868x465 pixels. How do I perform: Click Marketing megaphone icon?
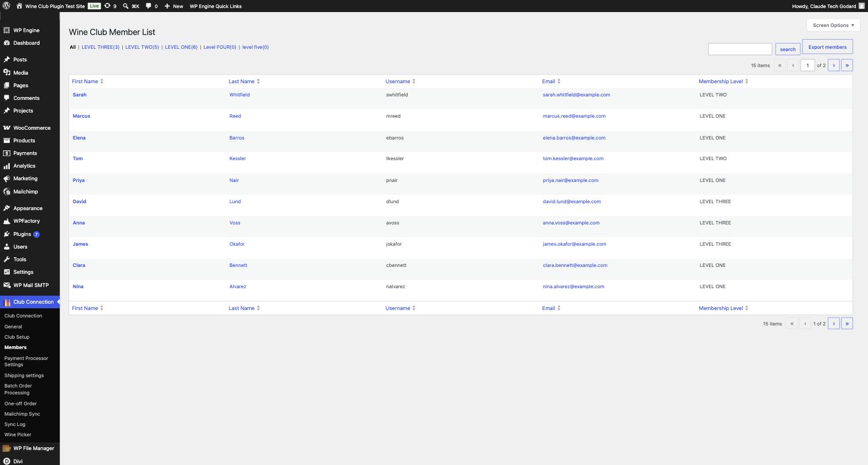[7, 179]
